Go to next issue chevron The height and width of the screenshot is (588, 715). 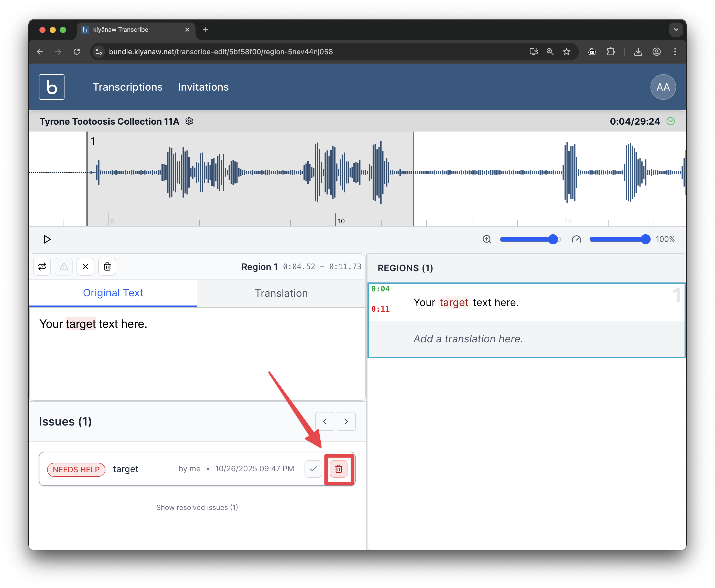point(346,421)
